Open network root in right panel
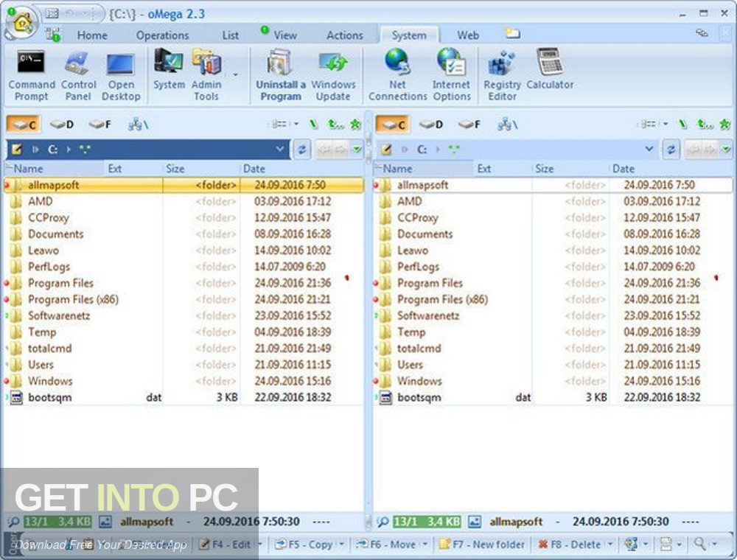This screenshot has height=560, width=737. 507,125
